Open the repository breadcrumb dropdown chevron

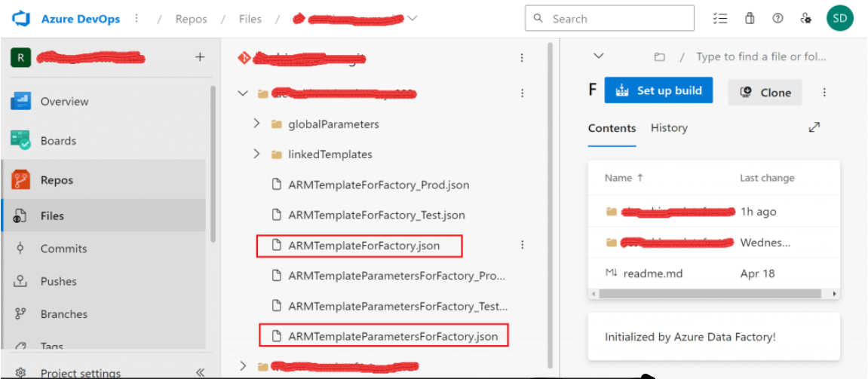[412, 18]
